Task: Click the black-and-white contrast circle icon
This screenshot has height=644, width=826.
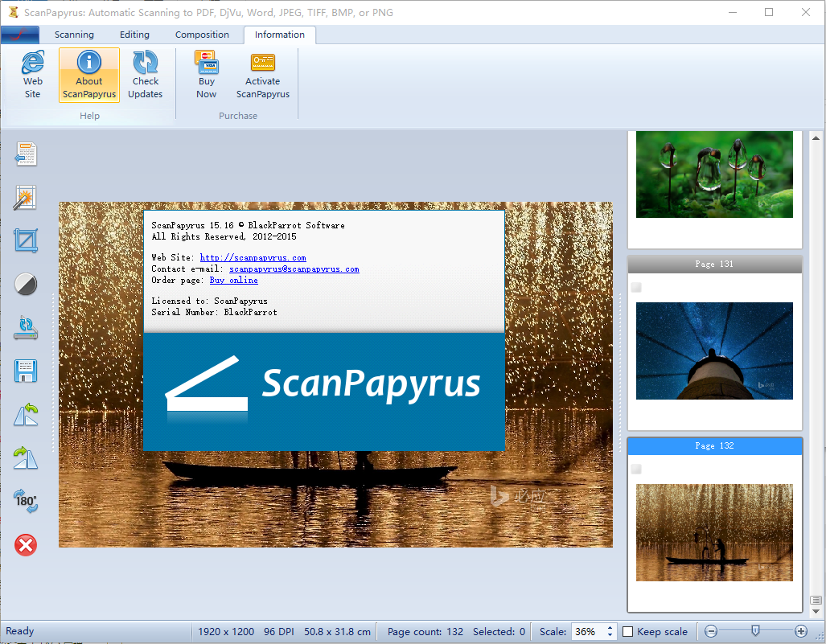Action: 27,283
